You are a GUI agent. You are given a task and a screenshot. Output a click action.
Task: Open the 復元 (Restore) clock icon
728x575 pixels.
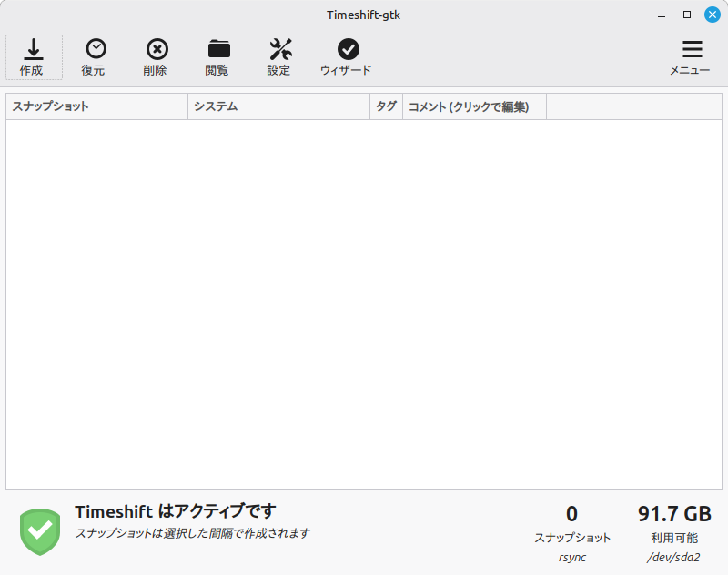(x=96, y=50)
